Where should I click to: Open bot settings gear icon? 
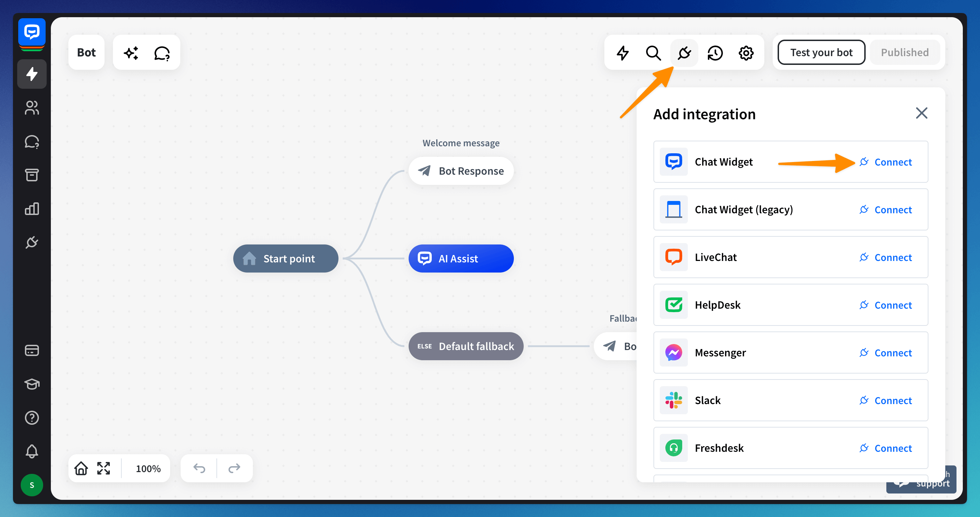(746, 53)
